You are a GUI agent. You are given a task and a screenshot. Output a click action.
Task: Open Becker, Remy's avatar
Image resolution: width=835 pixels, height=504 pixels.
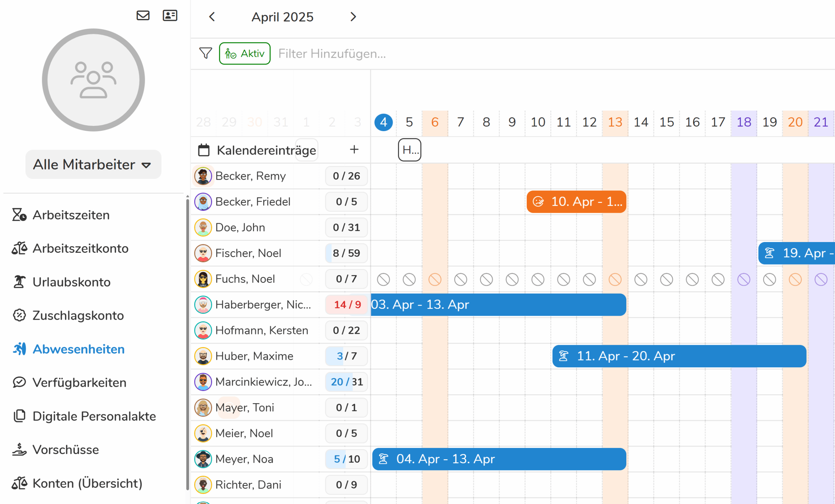pyautogui.click(x=203, y=176)
